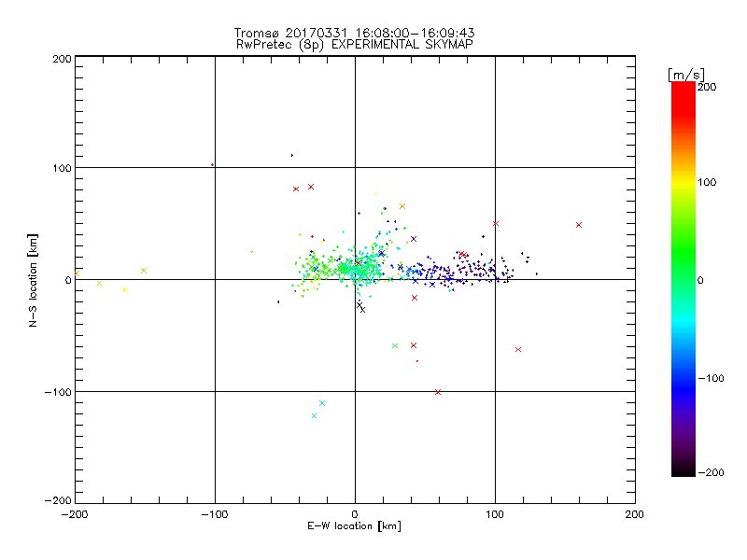Select the orange X marker near 65 km north
Image resolution: width=747 pixels, height=560 pixels.
pyautogui.click(x=402, y=206)
